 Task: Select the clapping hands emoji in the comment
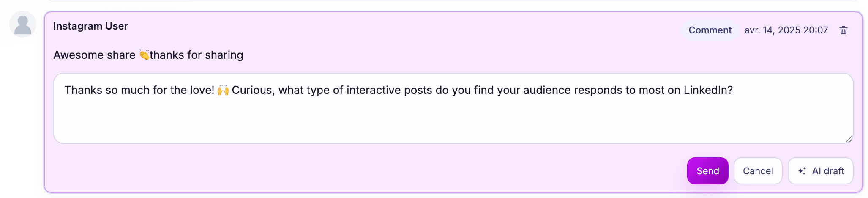(144, 55)
